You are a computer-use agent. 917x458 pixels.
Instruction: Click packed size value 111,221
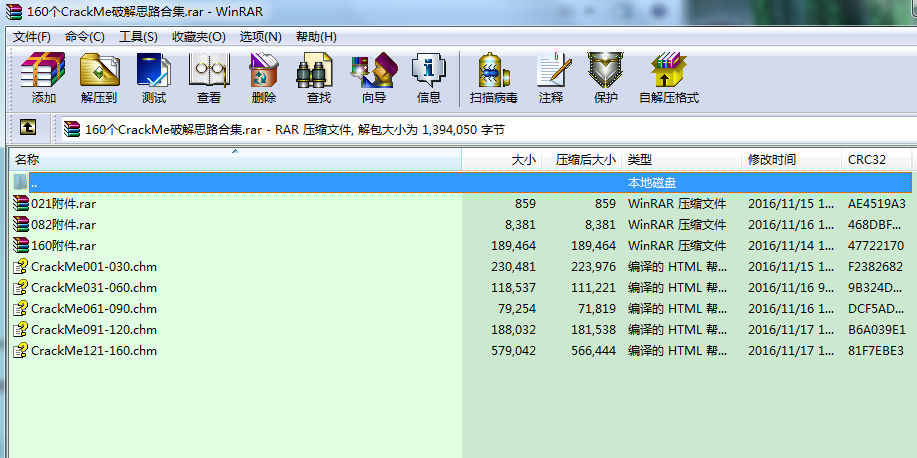pyautogui.click(x=592, y=288)
